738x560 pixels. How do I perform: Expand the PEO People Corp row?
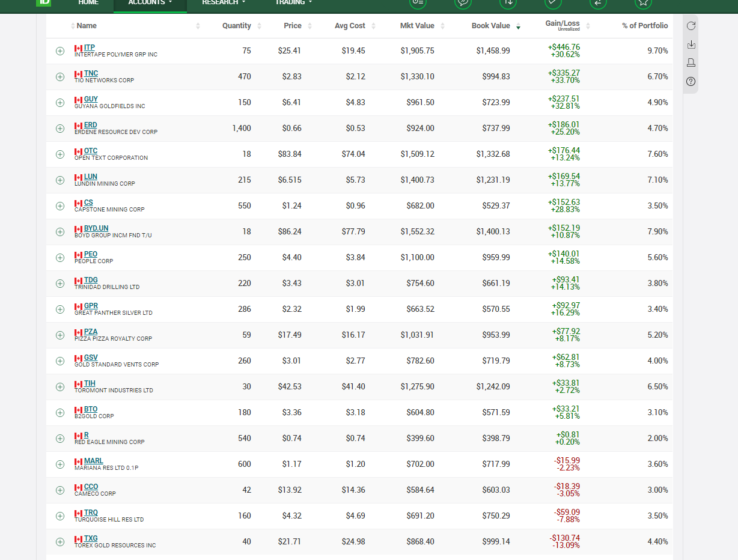click(60, 258)
